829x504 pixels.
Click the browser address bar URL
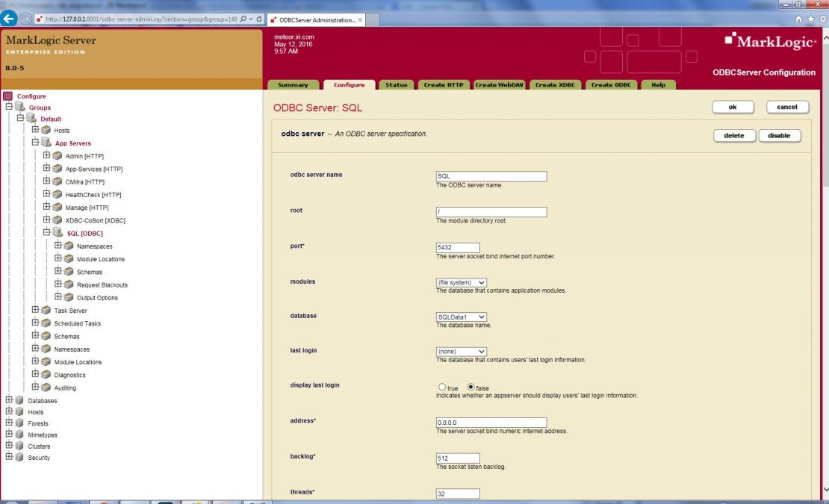141,19
